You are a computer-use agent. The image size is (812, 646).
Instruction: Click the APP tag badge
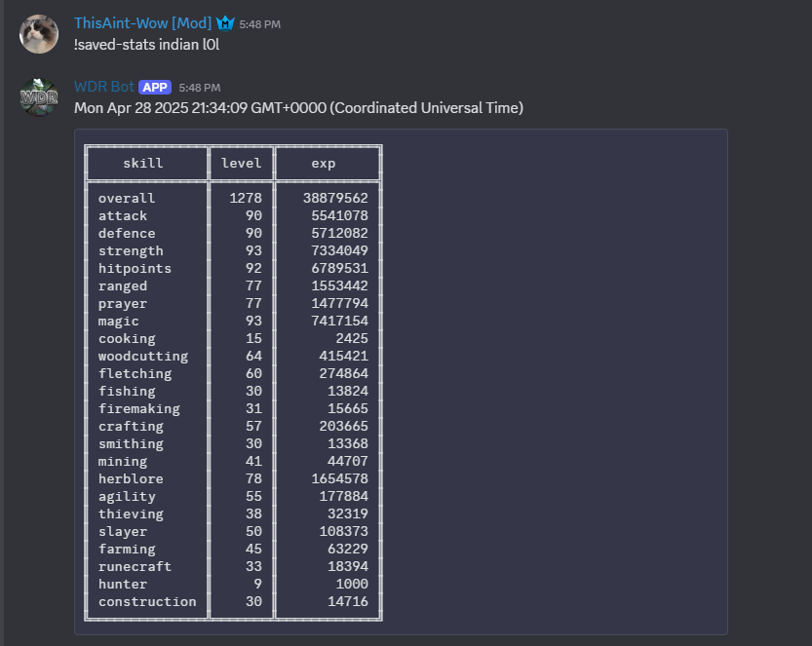(x=155, y=87)
